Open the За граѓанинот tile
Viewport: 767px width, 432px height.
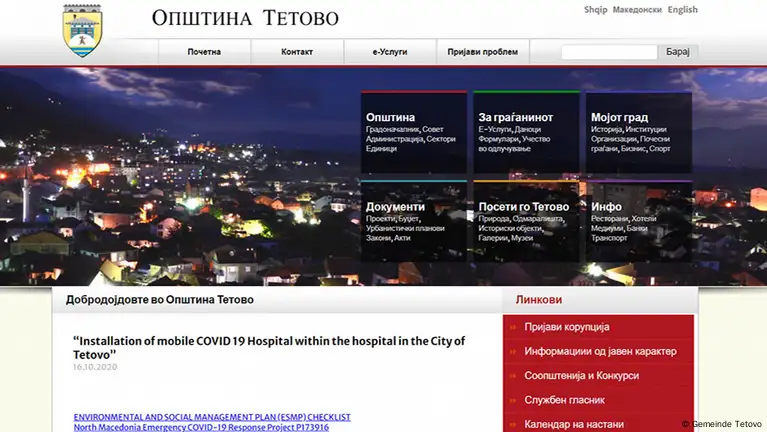point(525,133)
